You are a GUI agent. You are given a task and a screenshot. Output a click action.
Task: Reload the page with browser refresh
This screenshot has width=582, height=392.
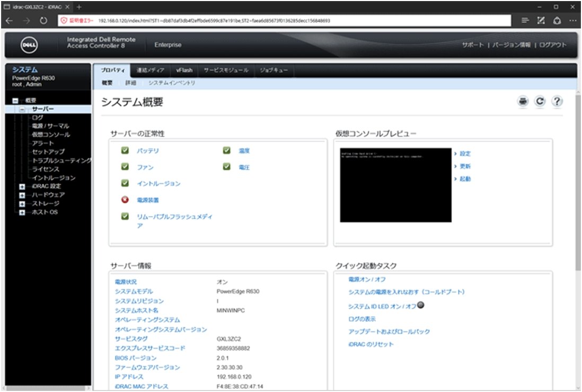[x=43, y=21]
